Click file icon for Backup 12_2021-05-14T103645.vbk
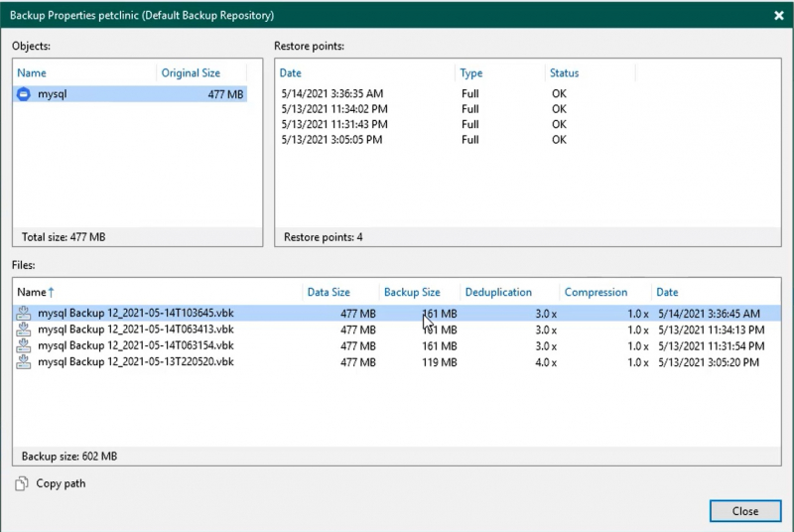The height and width of the screenshot is (532, 794). pos(23,314)
